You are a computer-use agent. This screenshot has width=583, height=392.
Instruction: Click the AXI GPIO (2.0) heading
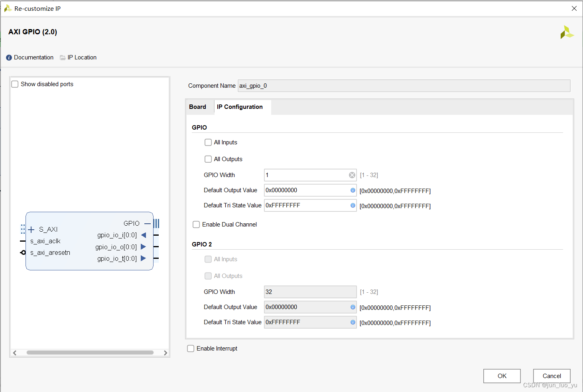pyautogui.click(x=33, y=32)
